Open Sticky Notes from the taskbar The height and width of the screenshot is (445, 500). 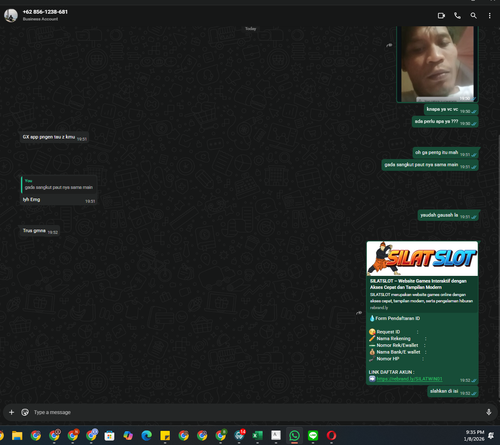point(165,435)
